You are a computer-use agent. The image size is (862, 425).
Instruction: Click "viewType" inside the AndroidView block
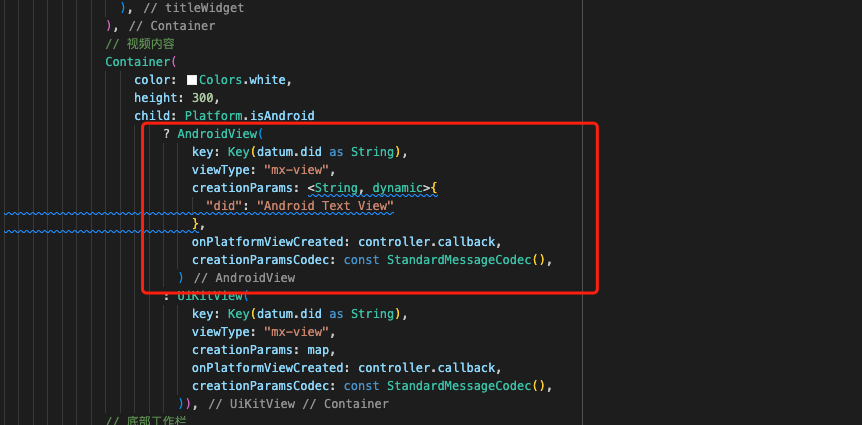coord(221,170)
